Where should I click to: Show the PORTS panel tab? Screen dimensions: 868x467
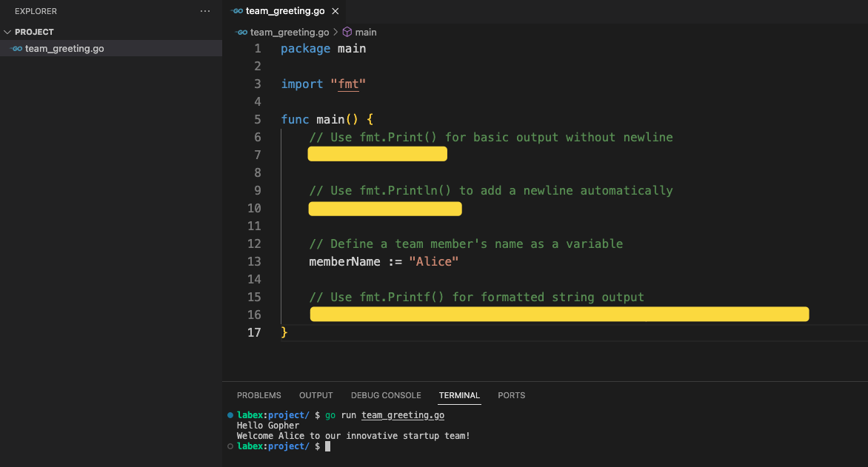pyautogui.click(x=511, y=395)
